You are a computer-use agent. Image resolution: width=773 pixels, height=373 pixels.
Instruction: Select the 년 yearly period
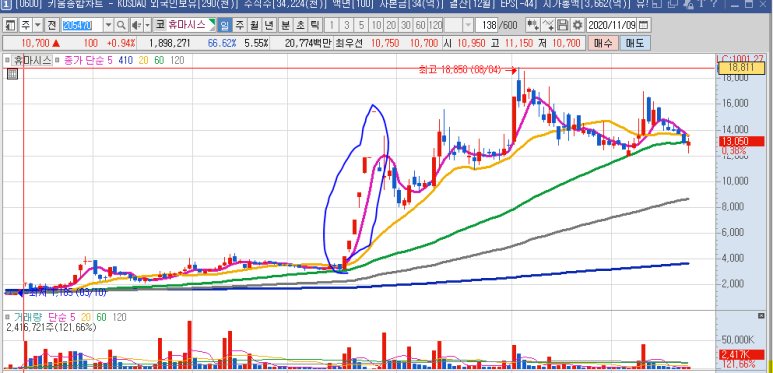268,25
